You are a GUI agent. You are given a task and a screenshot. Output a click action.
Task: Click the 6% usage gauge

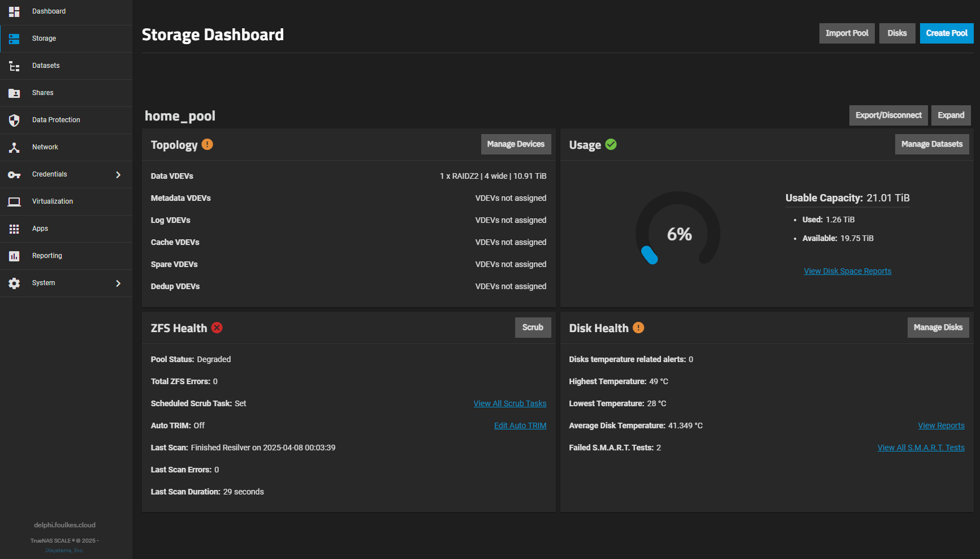pyautogui.click(x=678, y=234)
